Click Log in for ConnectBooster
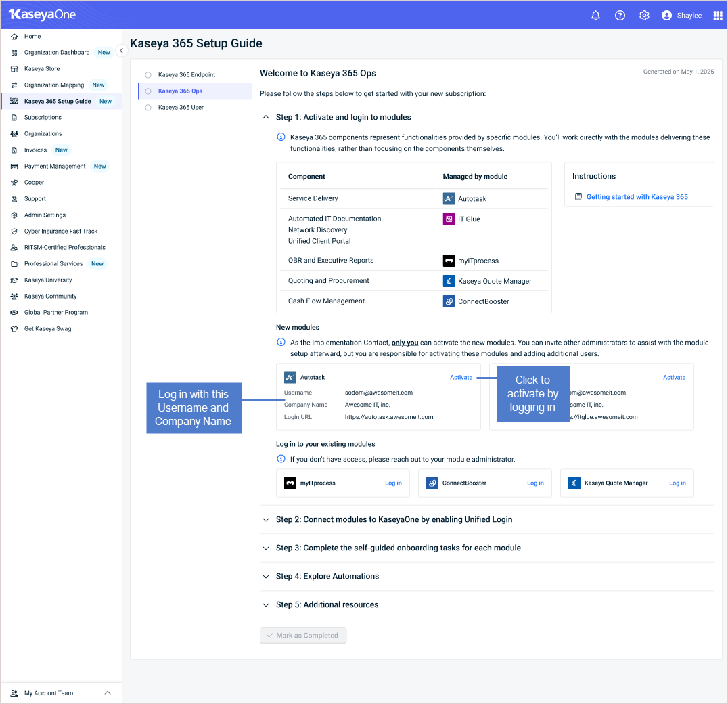The image size is (728, 704). 535,483
